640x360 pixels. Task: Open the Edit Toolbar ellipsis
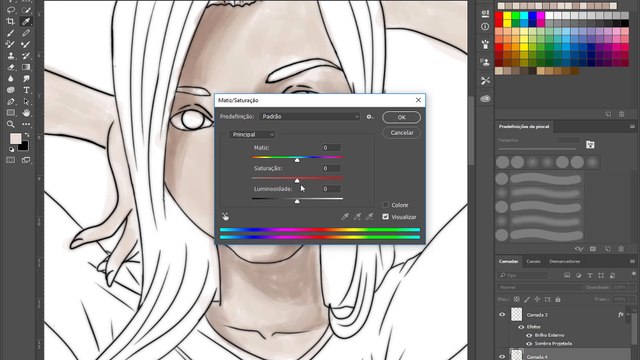click(26, 124)
